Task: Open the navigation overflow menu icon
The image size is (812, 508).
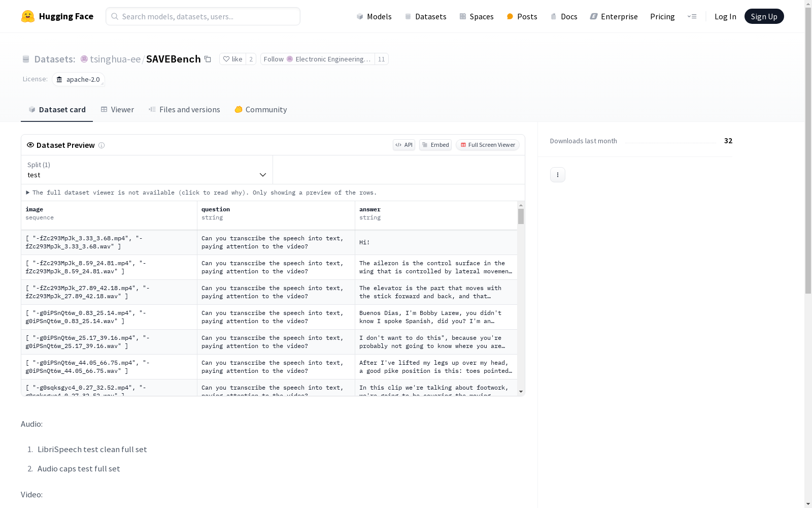Action: [x=692, y=16]
